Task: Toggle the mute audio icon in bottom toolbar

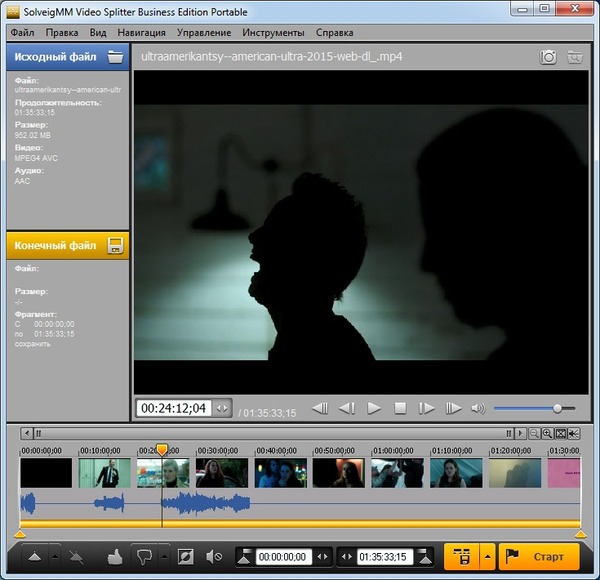Action: click(213, 556)
